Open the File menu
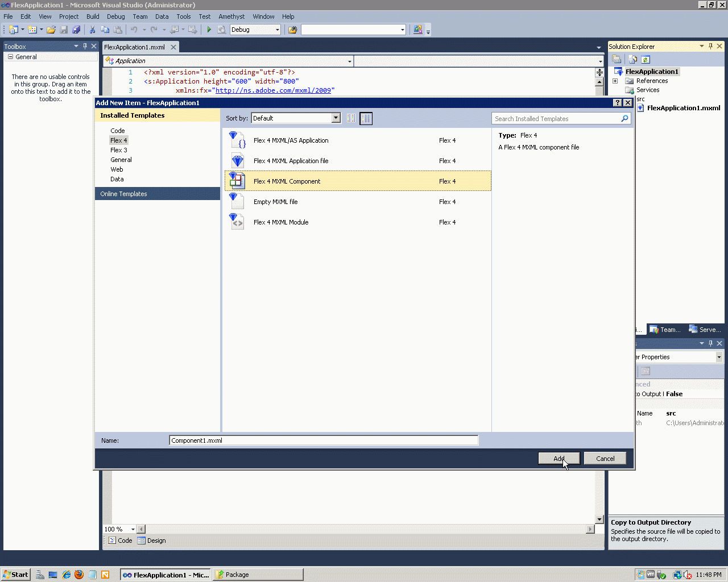Viewport: 728px width, 582px height. (x=8, y=16)
